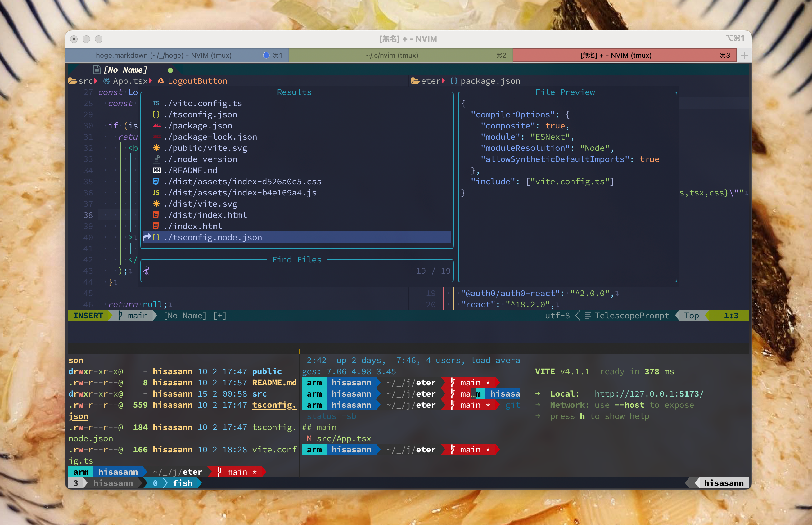The height and width of the screenshot is (525, 812).
Task: Click utf-8 encoding in statusline
Action: 557,316
